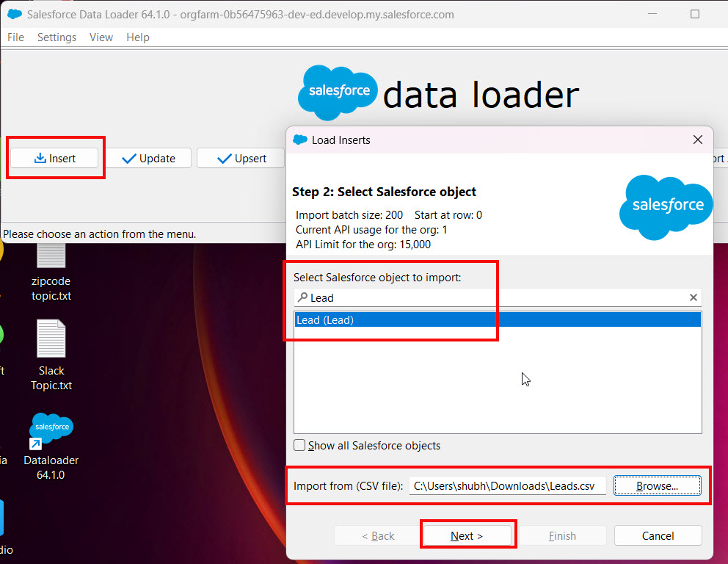Open the Settings menu
728x564 pixels.
coord(57,37)
